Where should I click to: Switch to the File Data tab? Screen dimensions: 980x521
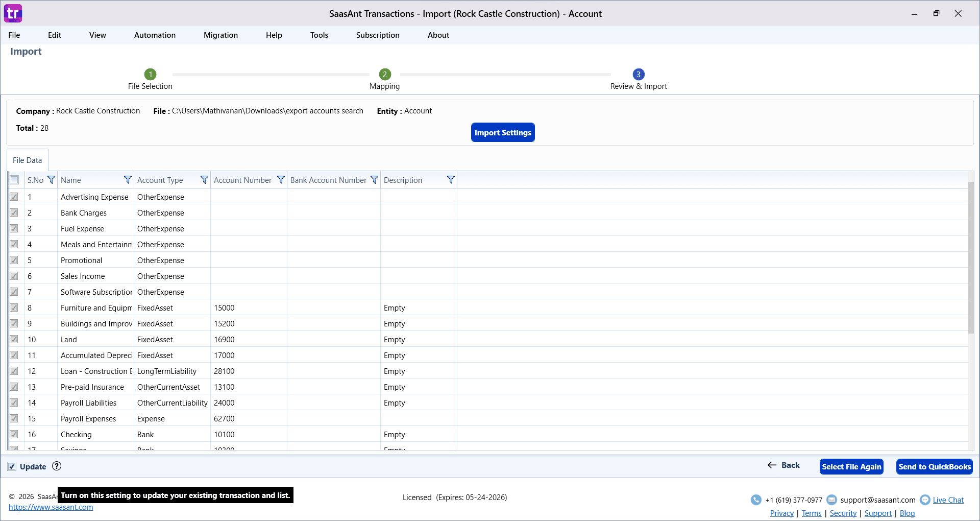27,160
